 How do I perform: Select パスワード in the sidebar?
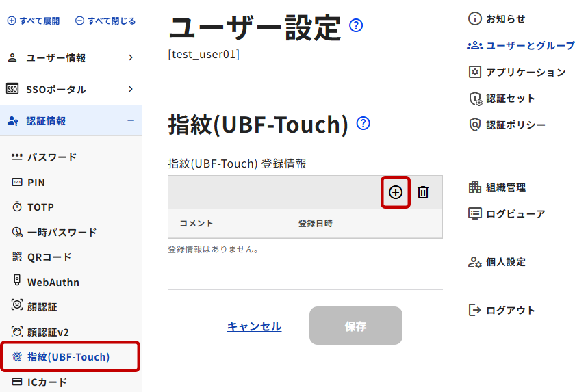pos(51,157)
